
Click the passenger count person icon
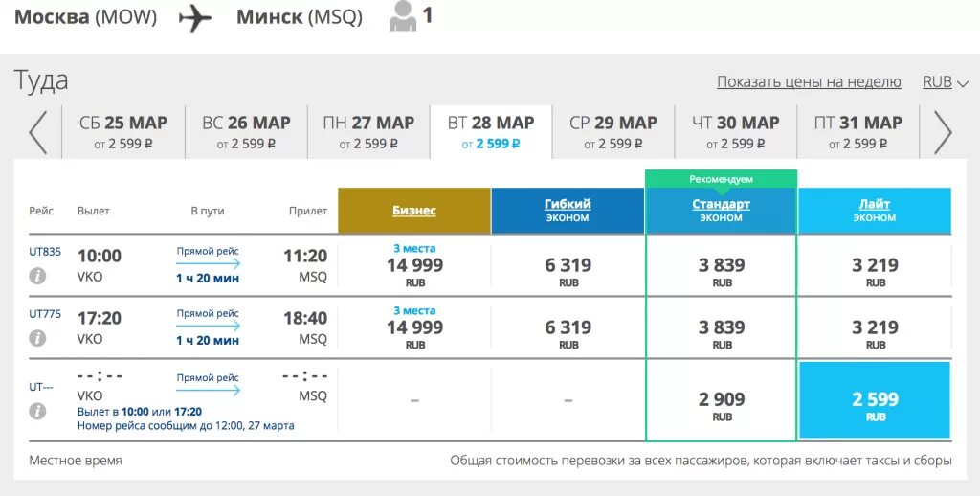[x=403, y=15]
